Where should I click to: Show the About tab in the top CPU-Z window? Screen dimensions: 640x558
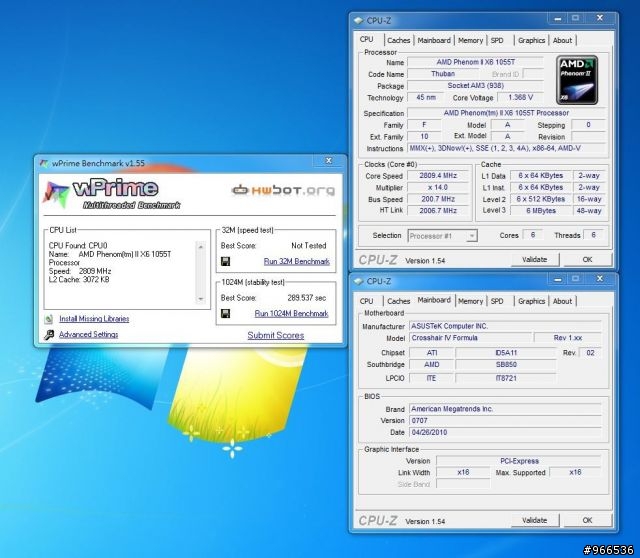point(562,40)
